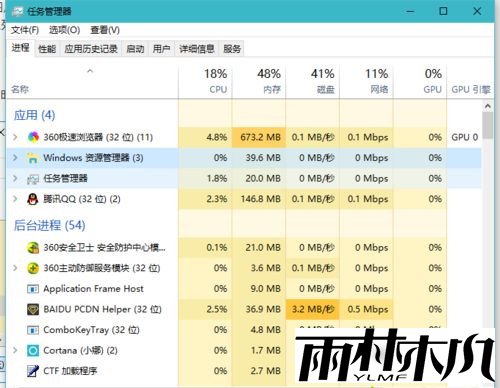This screenshot has width=500, height=388.
Task: Click the ComboKeyTray process icon
Action: click(x=33, y=330)
